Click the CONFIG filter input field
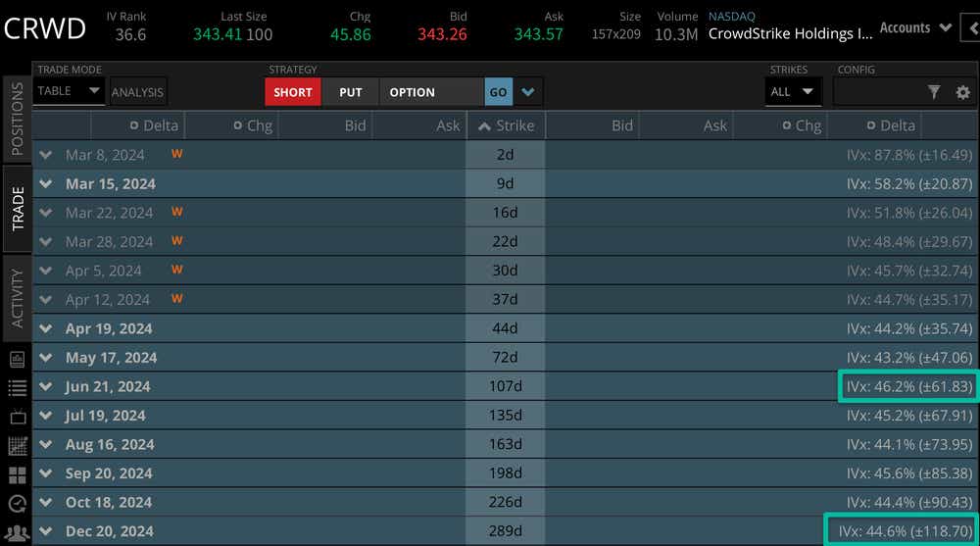Screen dimensions: 980x546 coord(878,92)
